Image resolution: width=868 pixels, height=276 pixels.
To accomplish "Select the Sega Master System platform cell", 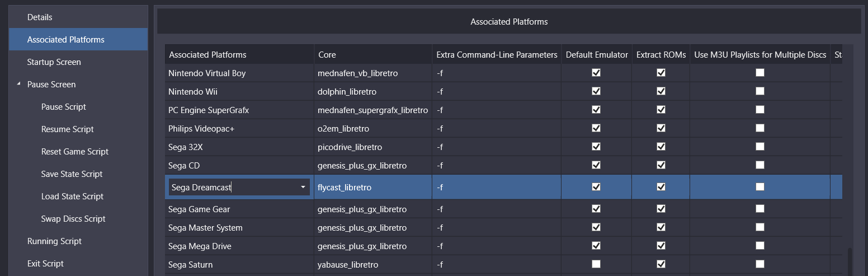I will pos(239,227).
